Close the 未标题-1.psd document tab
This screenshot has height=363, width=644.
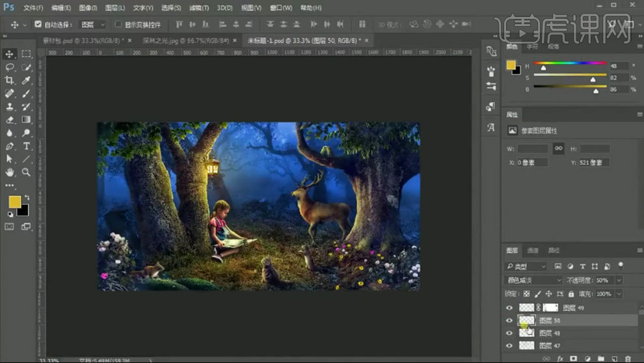point(366,40)
